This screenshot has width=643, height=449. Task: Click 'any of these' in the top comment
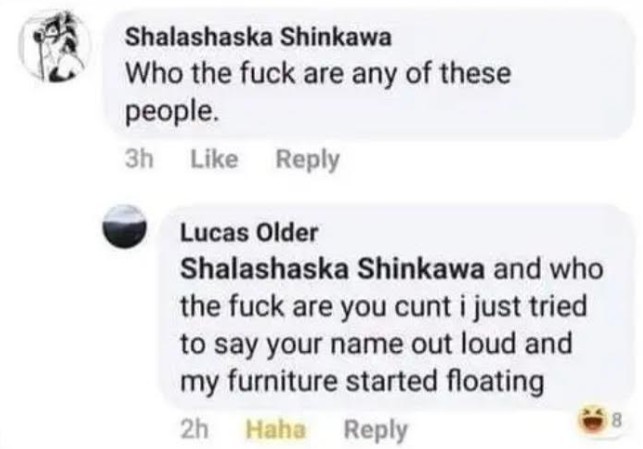click(396, 74)
